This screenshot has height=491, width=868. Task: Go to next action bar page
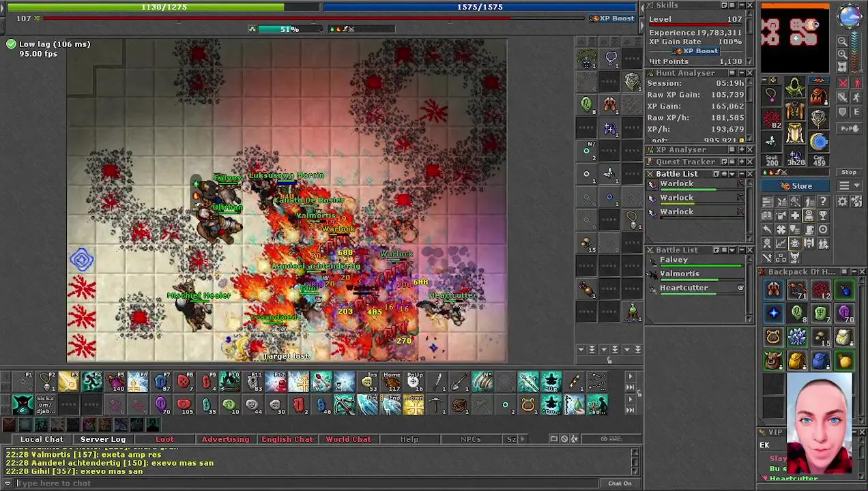point(630,376)
